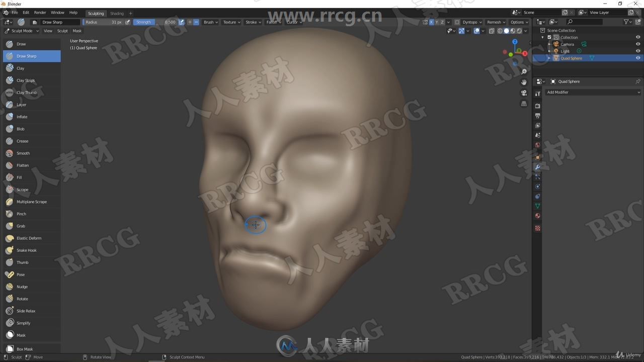The height and width of the screenshot is (362, 644).
Task: Toggle Z axis symmetry
Action: [442, 22]
